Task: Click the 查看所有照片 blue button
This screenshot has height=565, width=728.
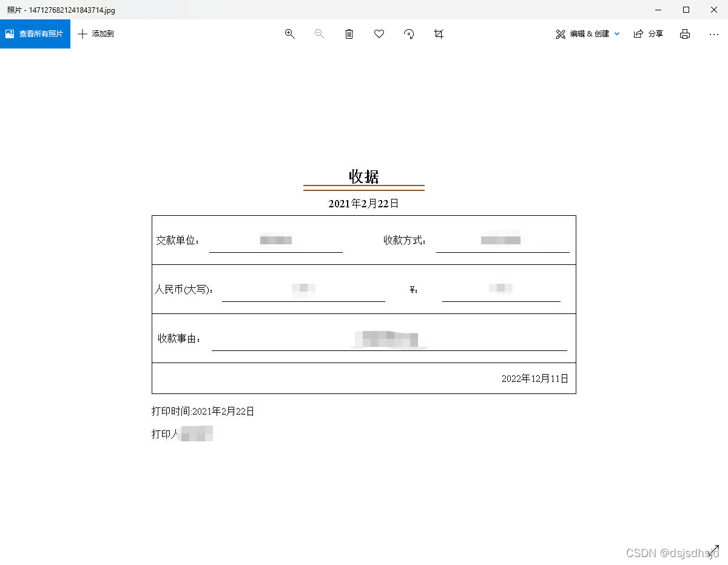Action: (35, 33)
